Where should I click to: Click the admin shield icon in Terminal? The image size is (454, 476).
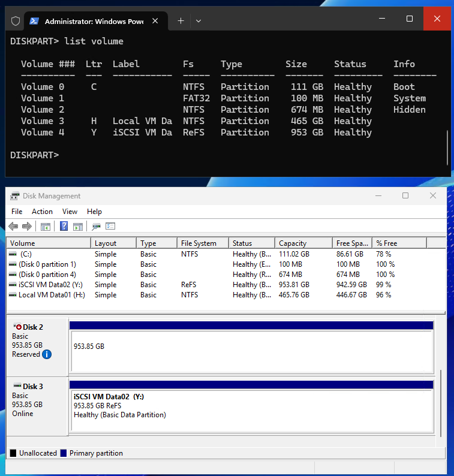[16, 21]
